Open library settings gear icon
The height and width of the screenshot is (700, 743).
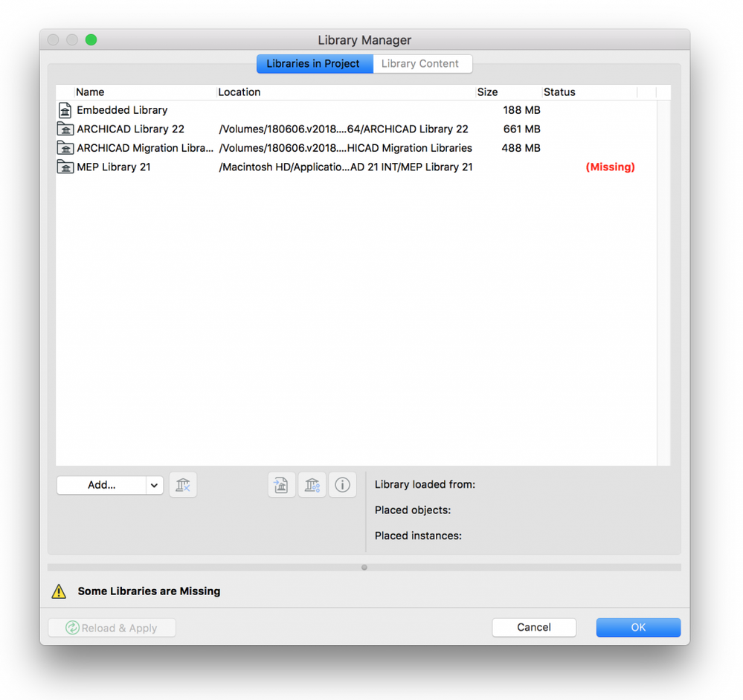click(x=312, y=485)
